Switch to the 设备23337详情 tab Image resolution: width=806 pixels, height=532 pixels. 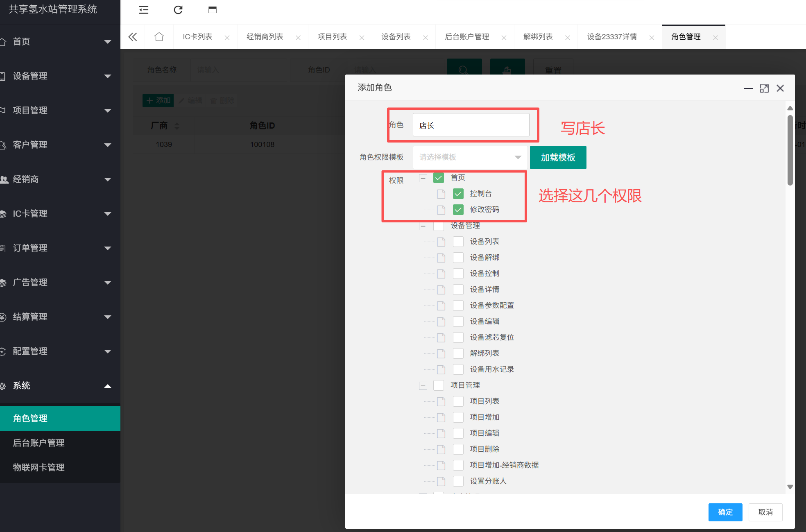[x=612, y=37]
